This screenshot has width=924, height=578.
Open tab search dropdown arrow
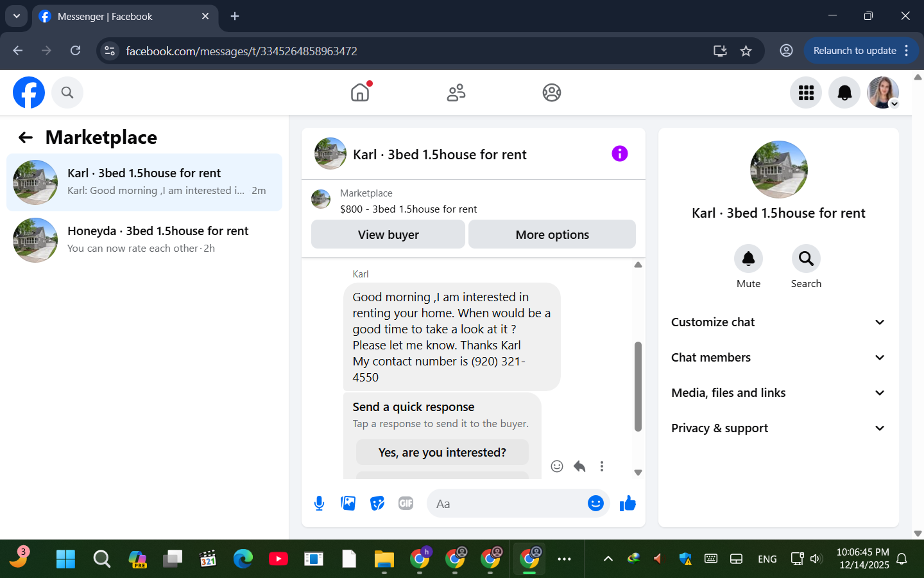coord(16,16)
